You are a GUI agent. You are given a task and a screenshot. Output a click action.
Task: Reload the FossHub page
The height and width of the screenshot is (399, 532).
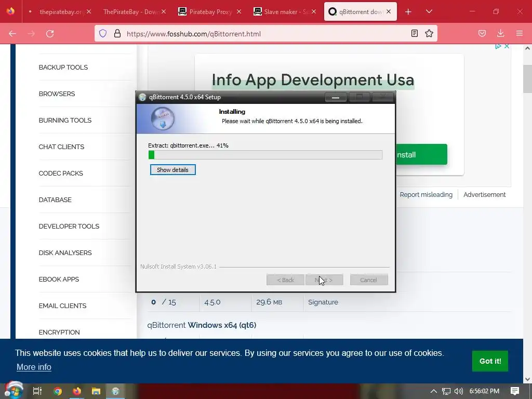coord(50,34)
